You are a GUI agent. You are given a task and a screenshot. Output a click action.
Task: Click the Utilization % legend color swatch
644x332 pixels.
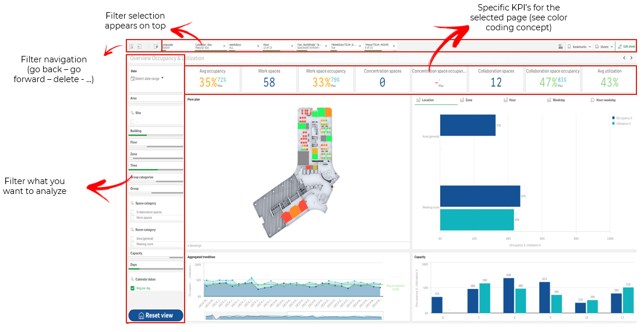click(x=614, y=123)
